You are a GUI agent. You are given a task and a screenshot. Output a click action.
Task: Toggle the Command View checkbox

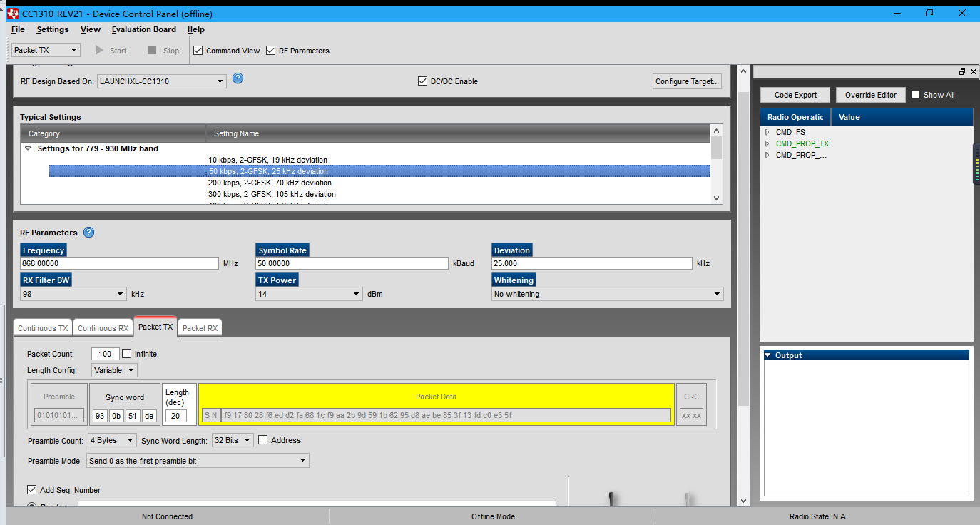(198, 51)
